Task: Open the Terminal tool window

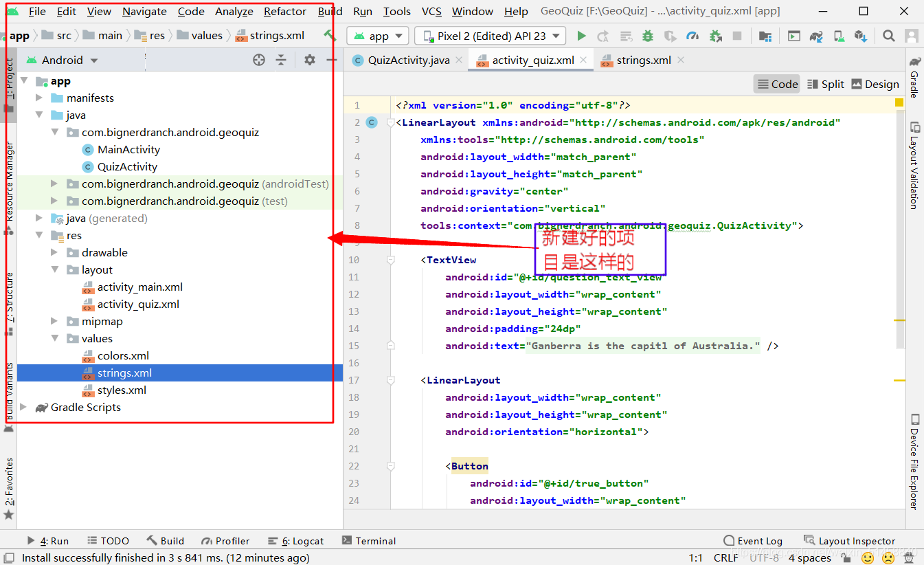Action: pos(369,541)
